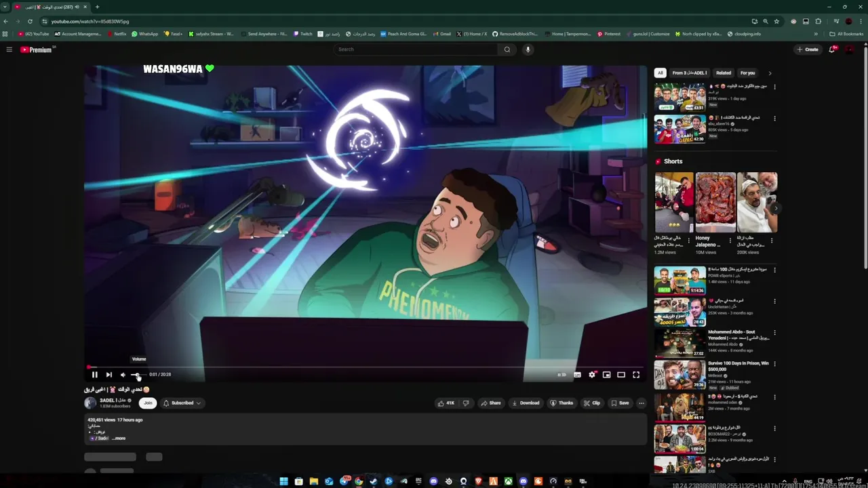868x488 pixels.
Task: Click the video progress bar
Action: (366, 367)
